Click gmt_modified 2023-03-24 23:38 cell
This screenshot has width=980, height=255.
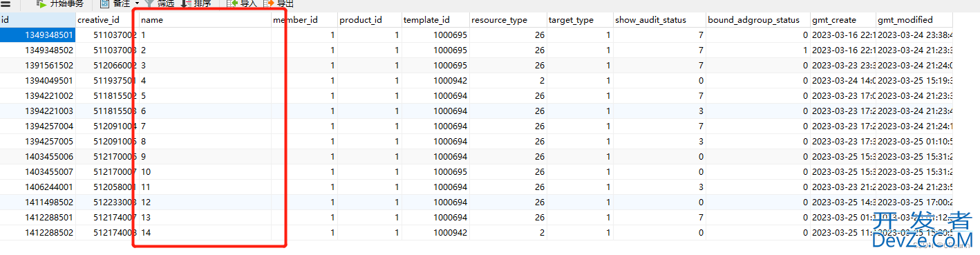(914, 35)
